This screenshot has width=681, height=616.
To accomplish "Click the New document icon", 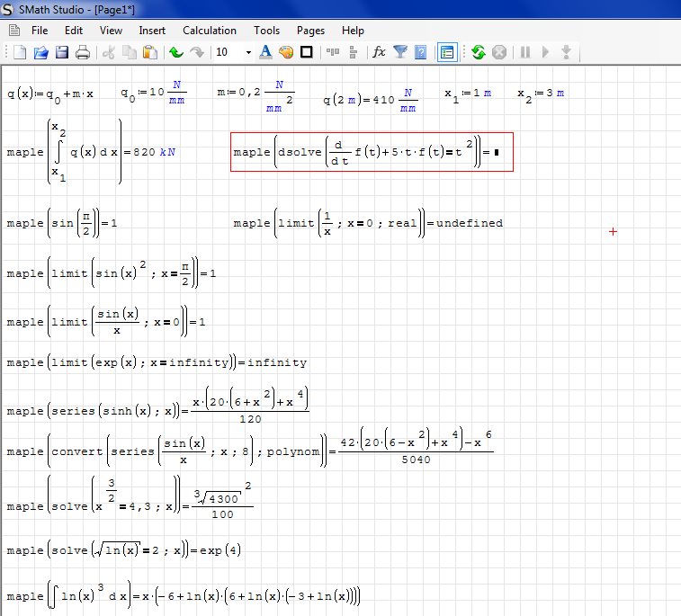I will click(x=19, y=52).
